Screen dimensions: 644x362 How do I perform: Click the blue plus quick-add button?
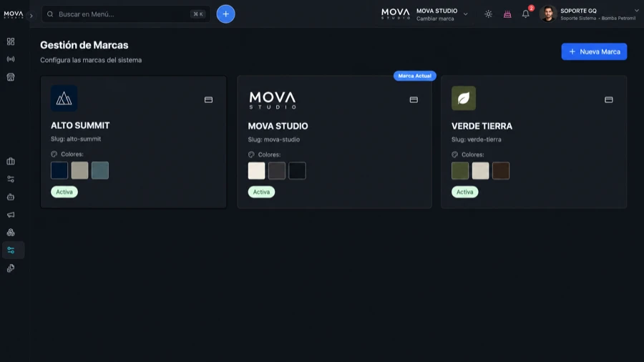(226, 14)
